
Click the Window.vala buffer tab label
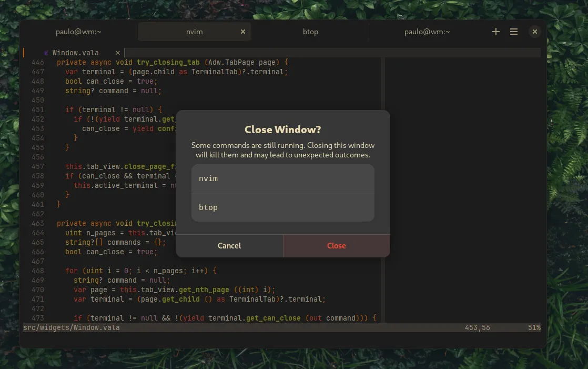point(75,53)
